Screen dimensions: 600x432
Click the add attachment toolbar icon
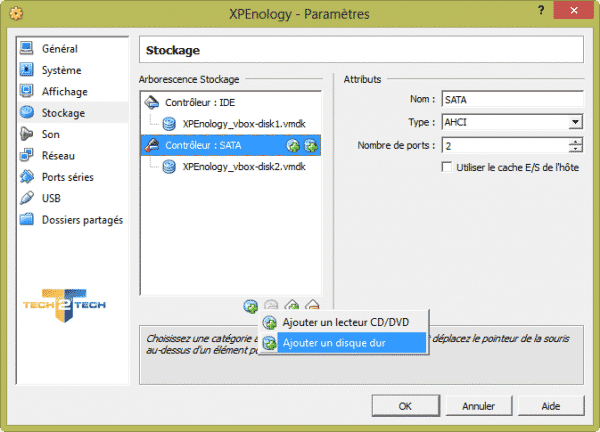(x=251, y=306)
